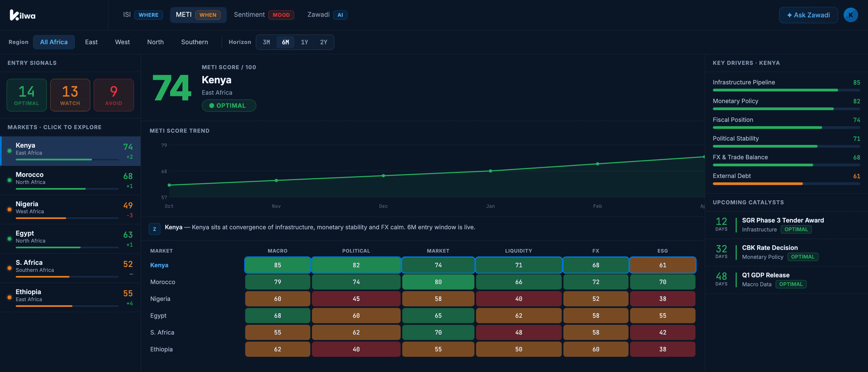The image size is (868, 372).
Task: Click the 9 Avoid signals card
Action: pos(114,95)
